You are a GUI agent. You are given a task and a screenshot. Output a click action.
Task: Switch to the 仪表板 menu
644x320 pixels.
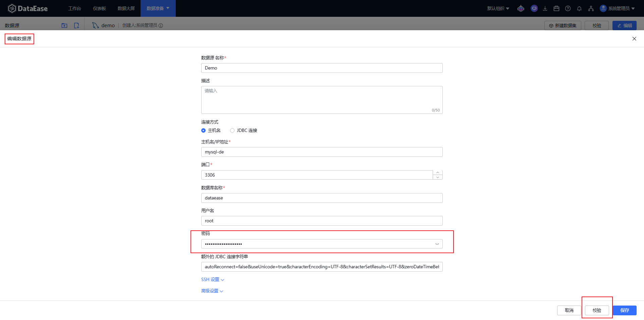pyautogui.click(x=99, y=8)
